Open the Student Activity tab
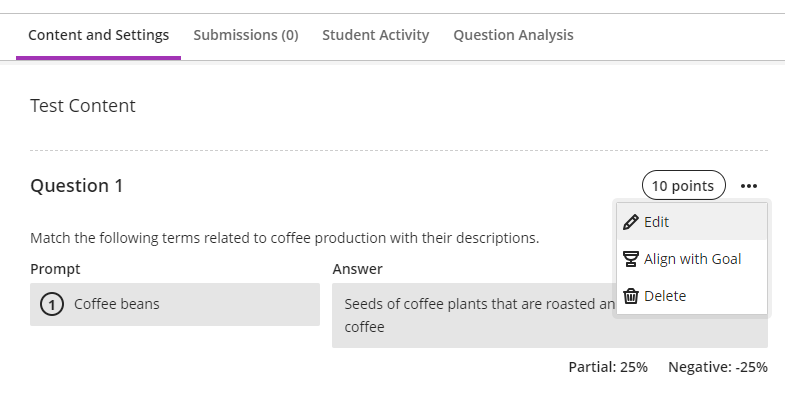 click(x=375, y=35)
